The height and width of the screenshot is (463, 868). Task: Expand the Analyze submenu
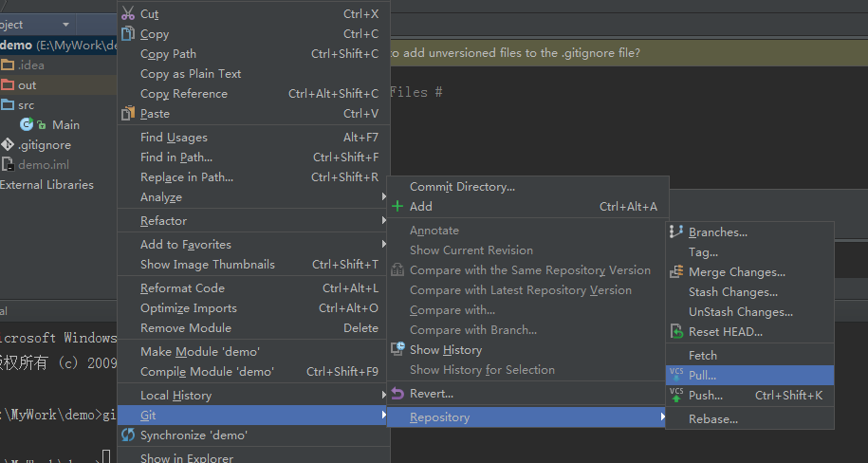click(161, 197)
